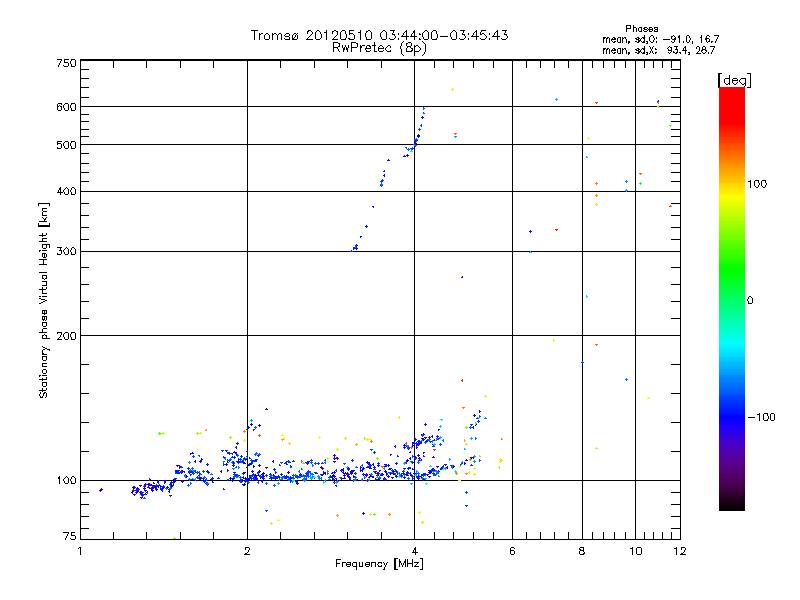Click the plot title 'Tromsø 20120510 03:44:00-03:45:43'
Screen dimensions: 800x600
click(x=379, y=35)
